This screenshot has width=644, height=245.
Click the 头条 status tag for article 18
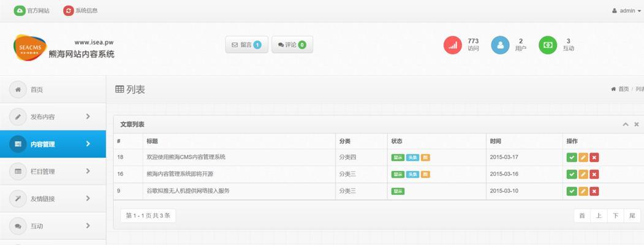coord(413,157)
